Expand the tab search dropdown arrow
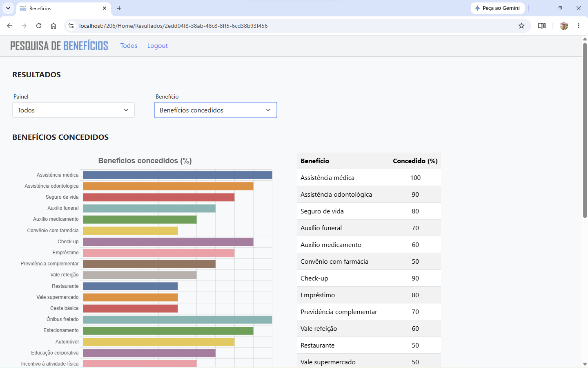Screen dimensions: 588x368 pos(8,8)
